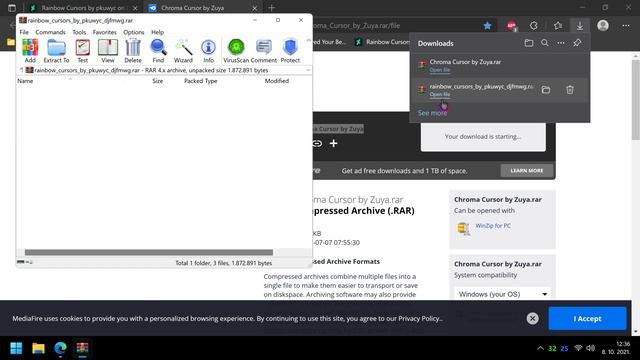Viewport: 640px width, 360px height.
Task: Open Windows (your OS) compatibility dropdown
Action: (502, 294)
